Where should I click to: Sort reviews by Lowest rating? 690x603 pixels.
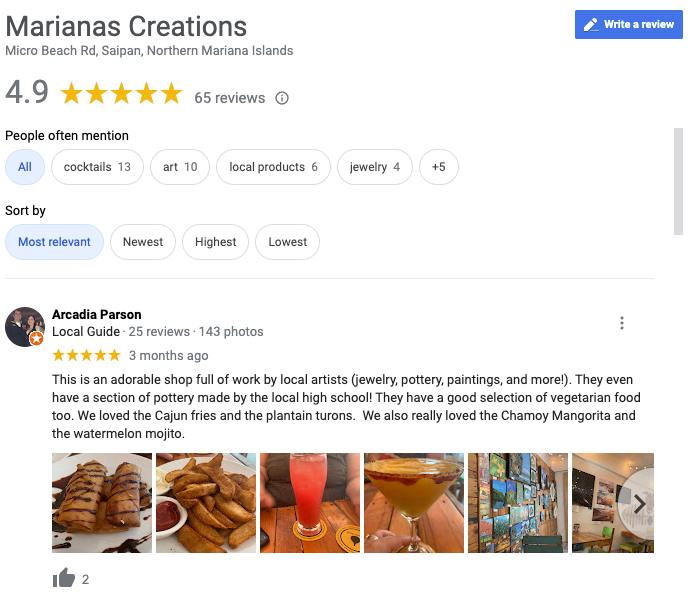point(287,242)
